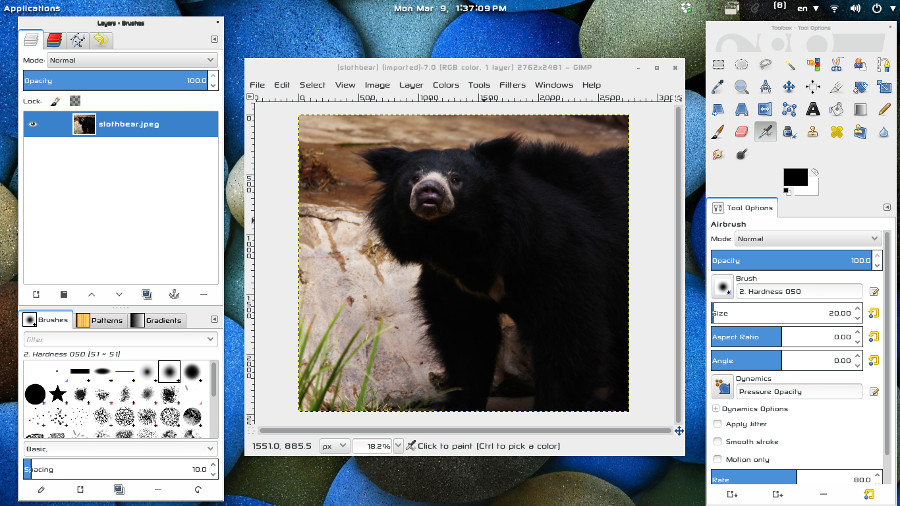This screenshot has height=506, width=900.
Task: Toggle the lock alpha channel checkerboard icon
Action: 75,101
